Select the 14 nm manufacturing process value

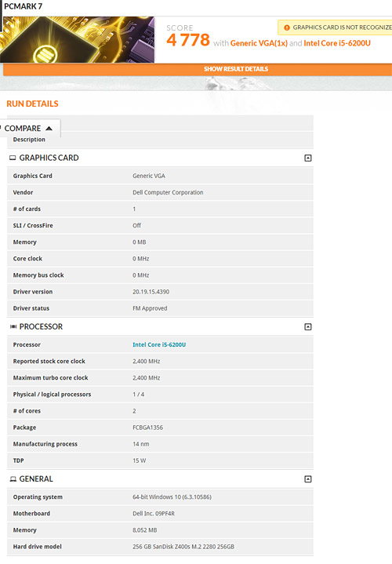tap(140, 444)
